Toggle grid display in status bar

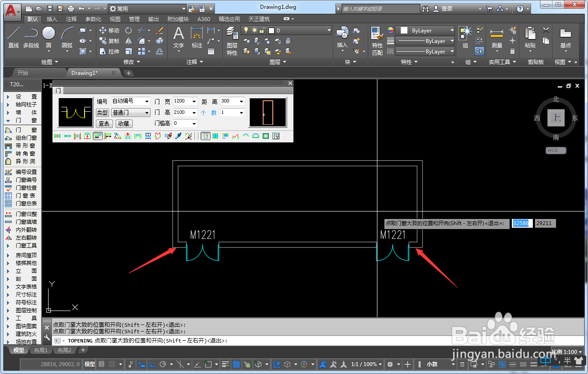click(102, 364)
